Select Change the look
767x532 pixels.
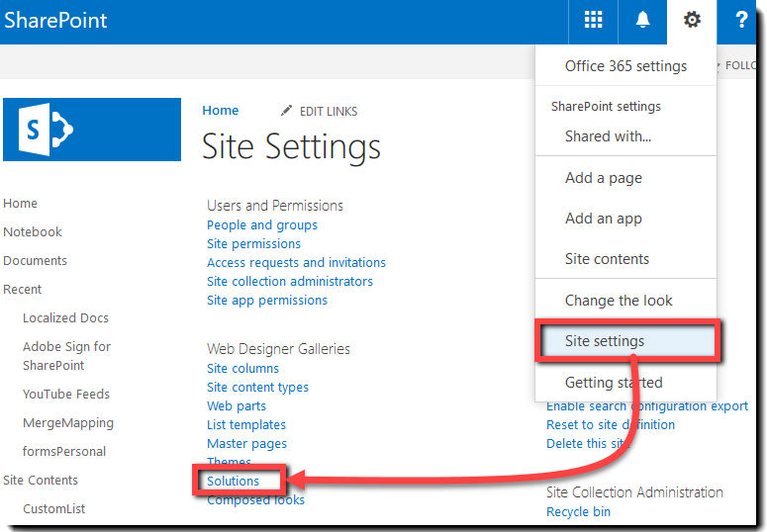tap(619, 301)
